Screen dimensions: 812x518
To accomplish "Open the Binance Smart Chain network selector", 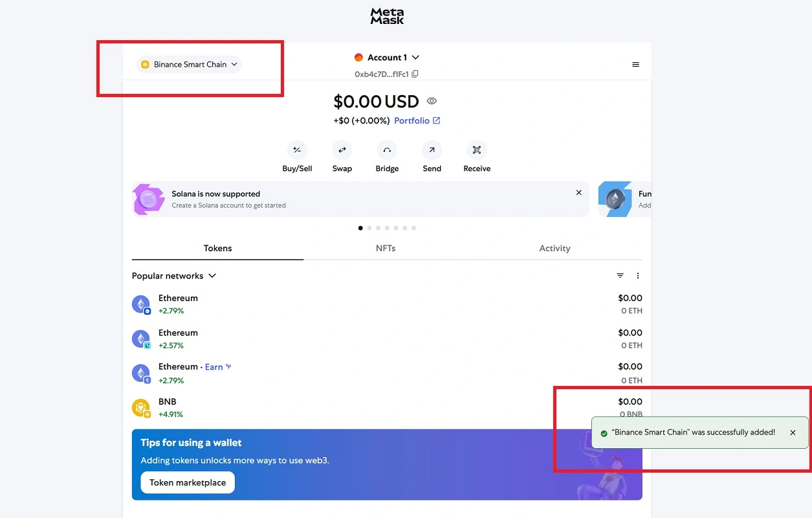I will click(190, 64).
